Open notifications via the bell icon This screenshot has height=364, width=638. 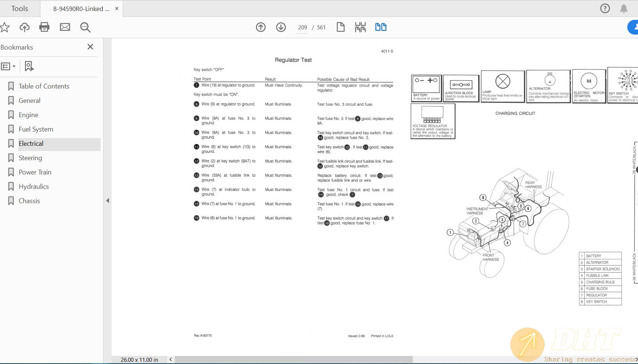point(624,8)
